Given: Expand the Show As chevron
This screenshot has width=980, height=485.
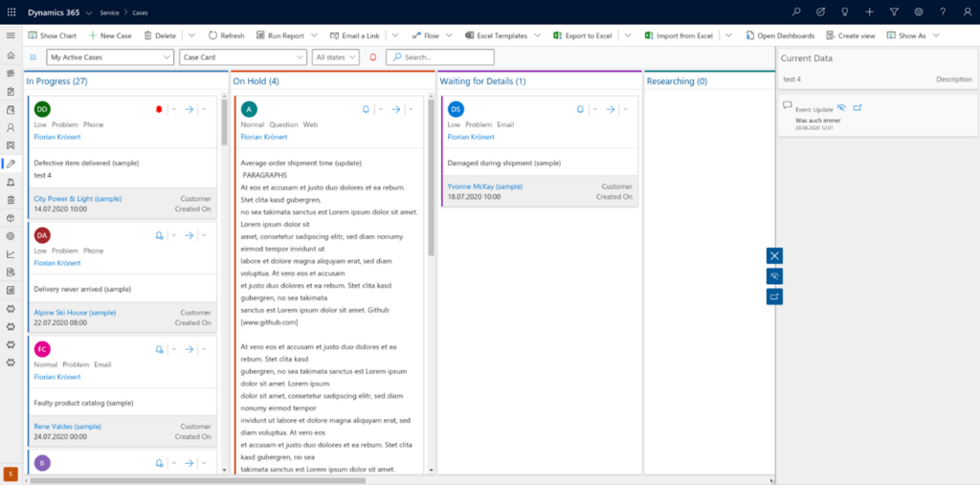Looking at the screenshot, I should pyautogui.click(x=936, y=35).
